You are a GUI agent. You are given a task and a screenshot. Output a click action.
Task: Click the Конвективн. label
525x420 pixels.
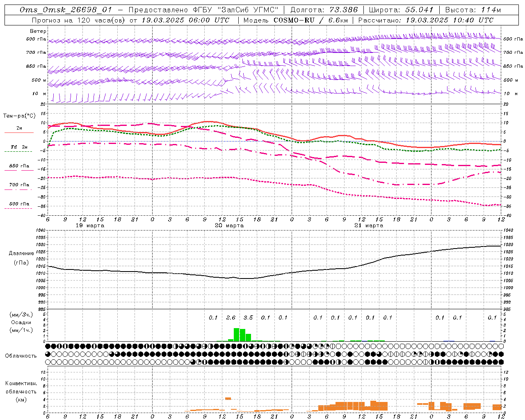pos(21,383)
